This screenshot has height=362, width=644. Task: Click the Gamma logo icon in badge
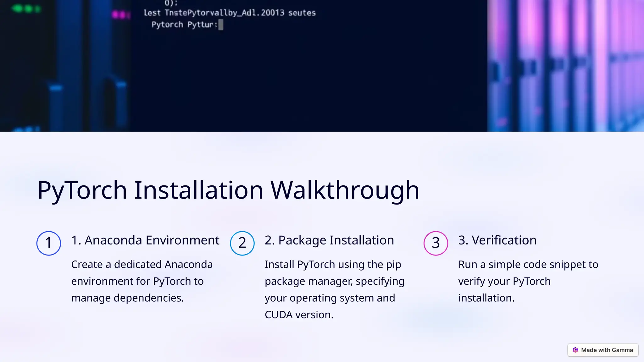[575, 350]
